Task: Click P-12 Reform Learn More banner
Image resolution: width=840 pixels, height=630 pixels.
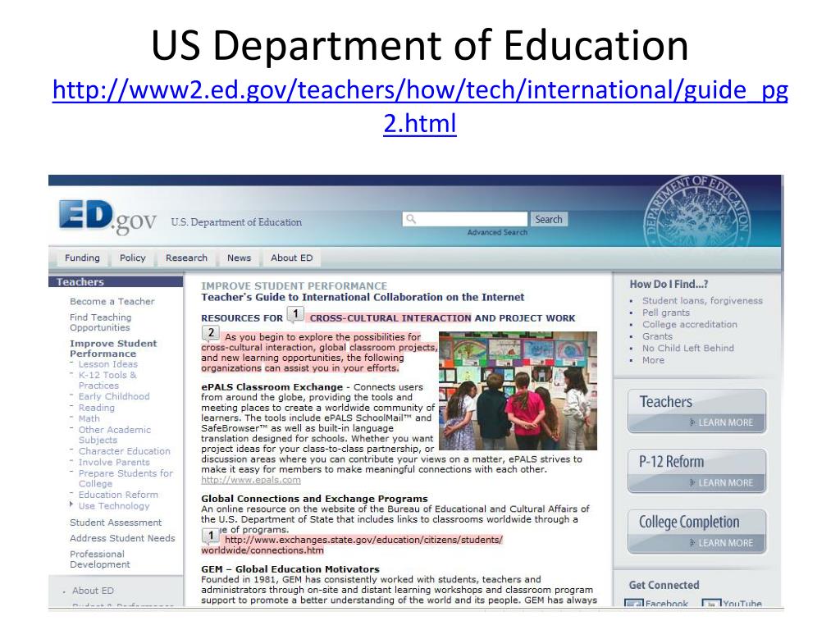Action: tap(697, 471)
